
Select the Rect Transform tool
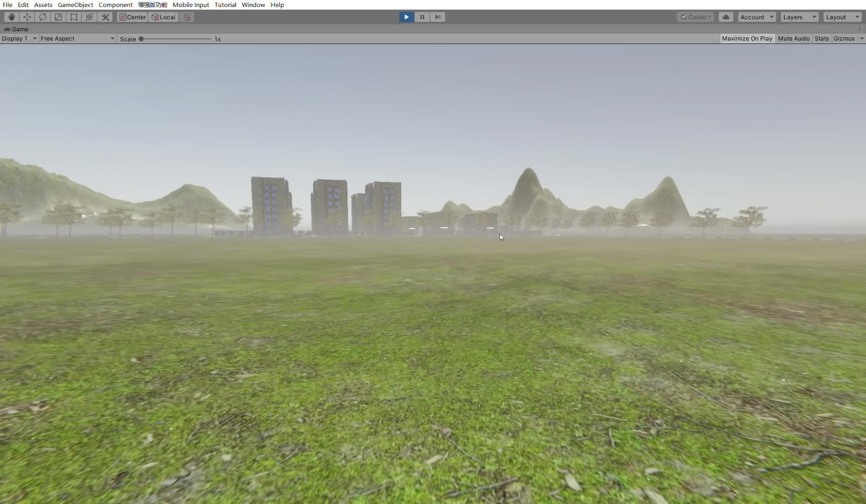coord(74,17)
